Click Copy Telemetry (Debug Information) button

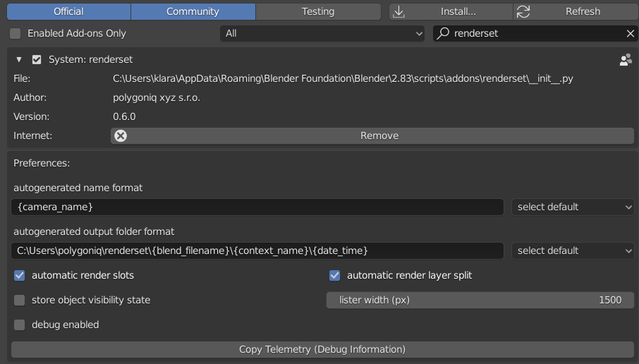coord(322,349)
